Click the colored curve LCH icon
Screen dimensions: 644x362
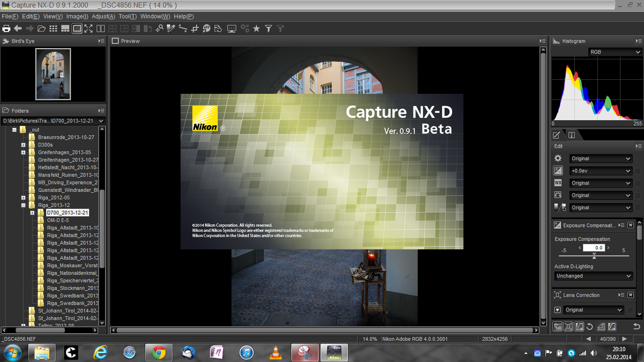pyautogui.click(x=612, y=326)
